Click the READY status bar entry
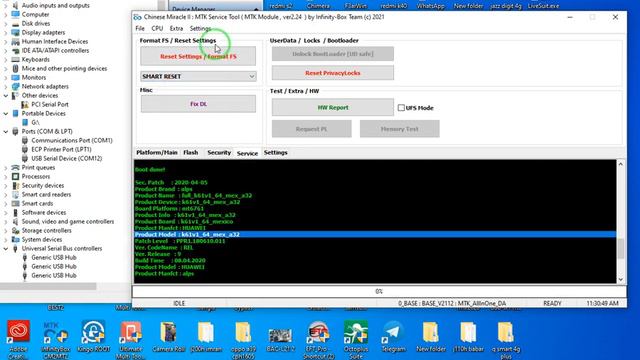 tap(552, 303)
